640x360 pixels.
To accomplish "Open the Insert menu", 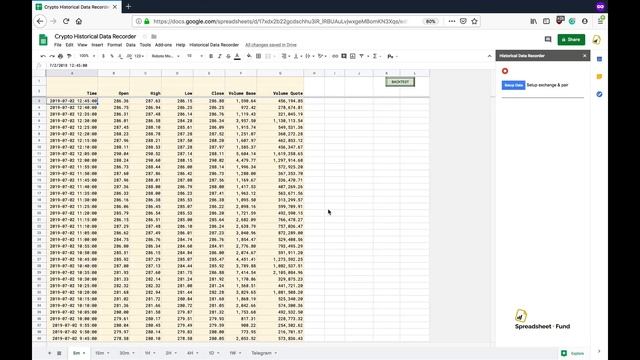I will (x=97, y=45).
